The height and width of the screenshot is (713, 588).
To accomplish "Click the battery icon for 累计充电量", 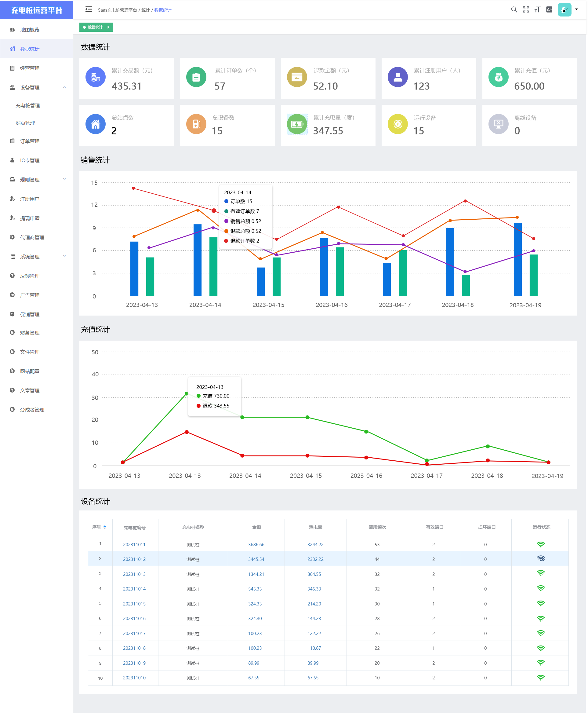I will 297,124.
